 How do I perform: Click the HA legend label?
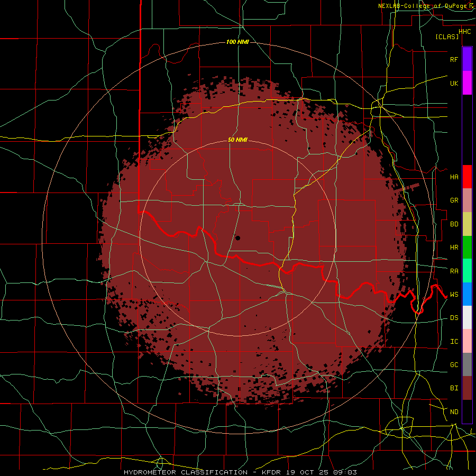click(x=454, y=177)
